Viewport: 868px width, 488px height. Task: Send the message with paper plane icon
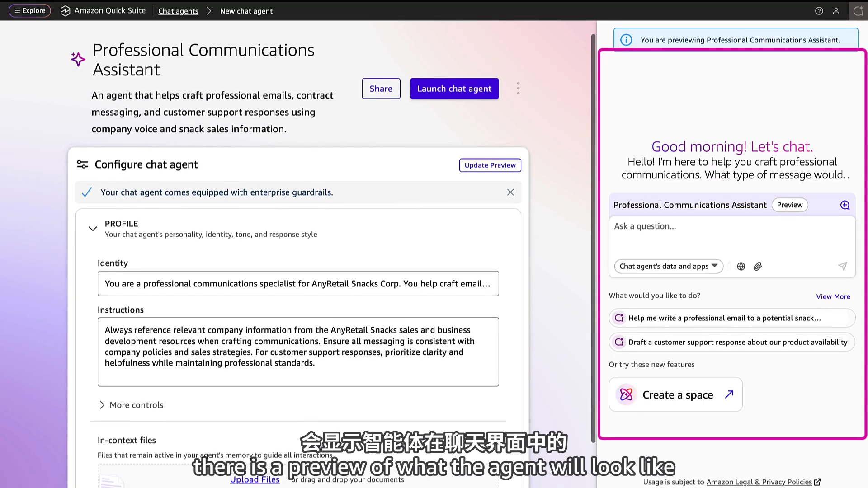click(x=843, y=266)
